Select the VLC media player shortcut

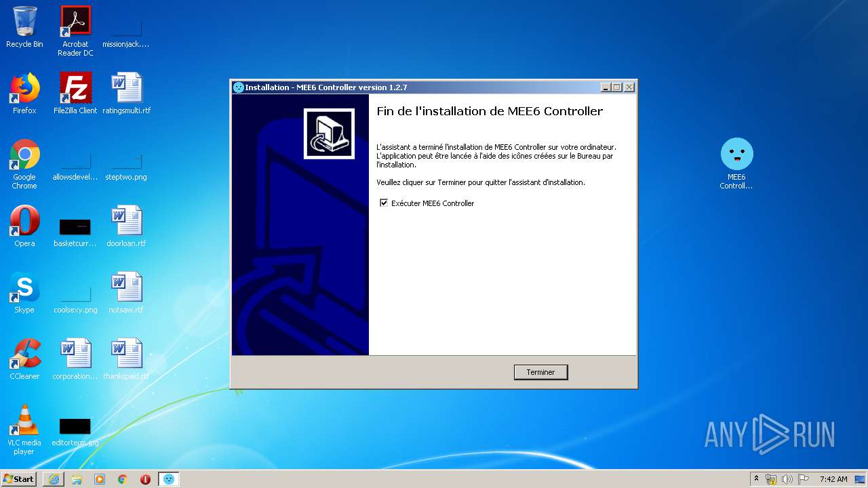pyautogui.click(x=24, y=430)
